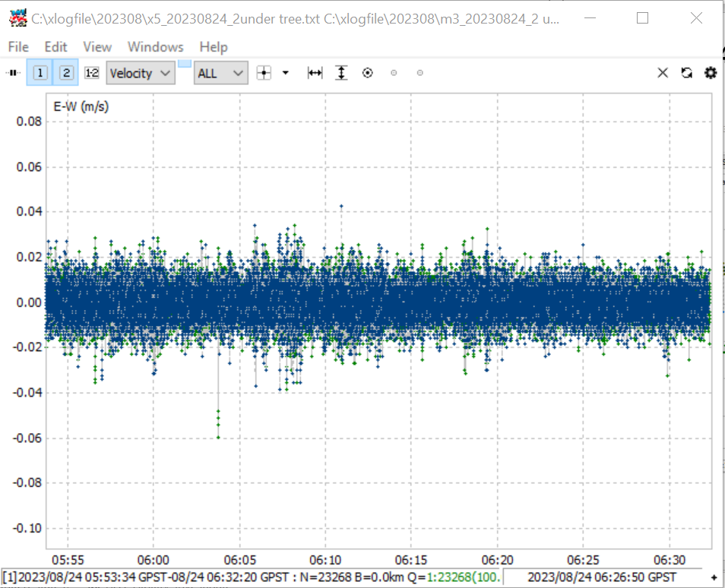Click the first small grayed circle icon
This screenshot has width=725, height=588.
[x=394, y=73]
